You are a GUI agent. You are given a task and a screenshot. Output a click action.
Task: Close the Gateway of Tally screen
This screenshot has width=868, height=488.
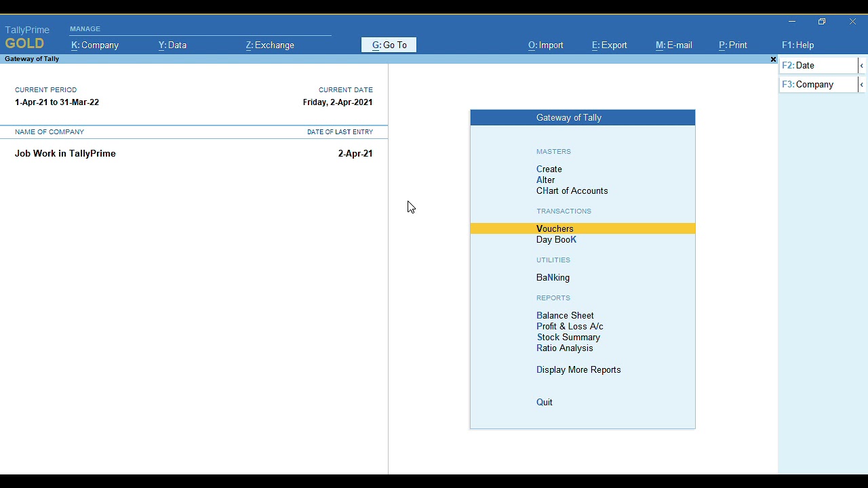pos(773,60)
